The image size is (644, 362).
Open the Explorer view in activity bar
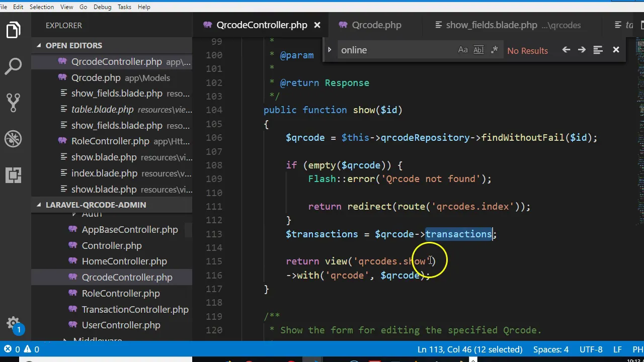click(x=14, y=30)
